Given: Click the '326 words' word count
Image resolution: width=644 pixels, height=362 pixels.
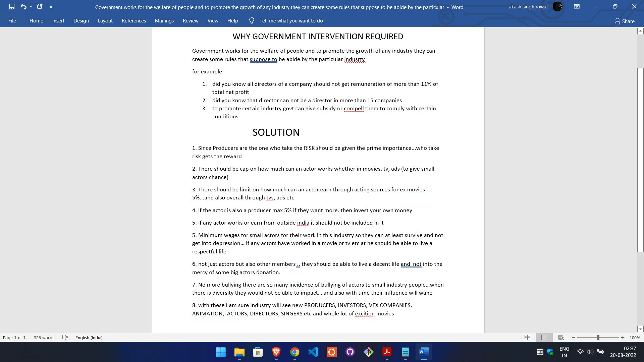Looking at the screenshot, I should 44,338.
